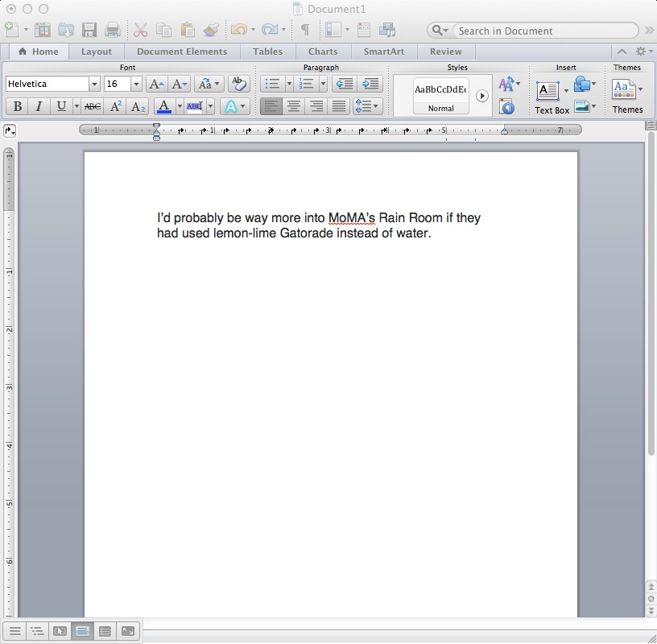The height and width of the screenshot is (644, 657).
Task: Decrease font size with shrink font button
Action: click(180, 84)
